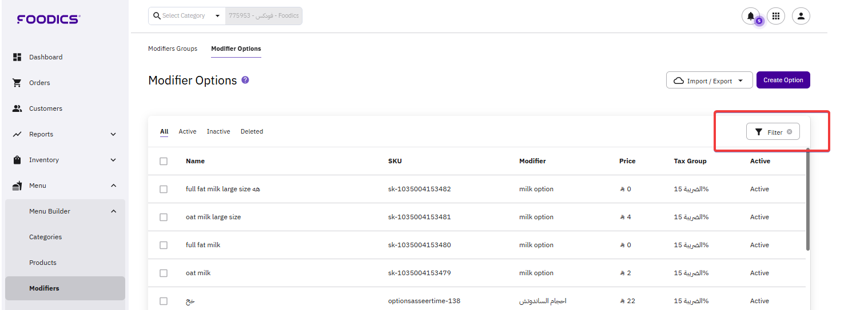
Task: Click the Customers people icon
Action: 17,108
